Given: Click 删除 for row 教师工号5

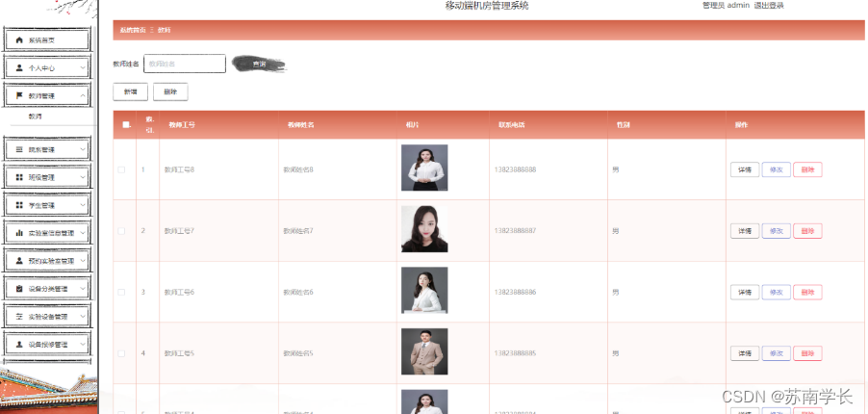Looking at the screenshot, I should pos(807,353).
